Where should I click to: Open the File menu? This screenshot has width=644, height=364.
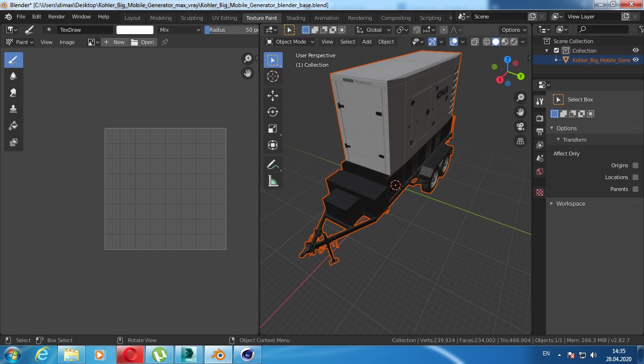click(x=21, y=17)
